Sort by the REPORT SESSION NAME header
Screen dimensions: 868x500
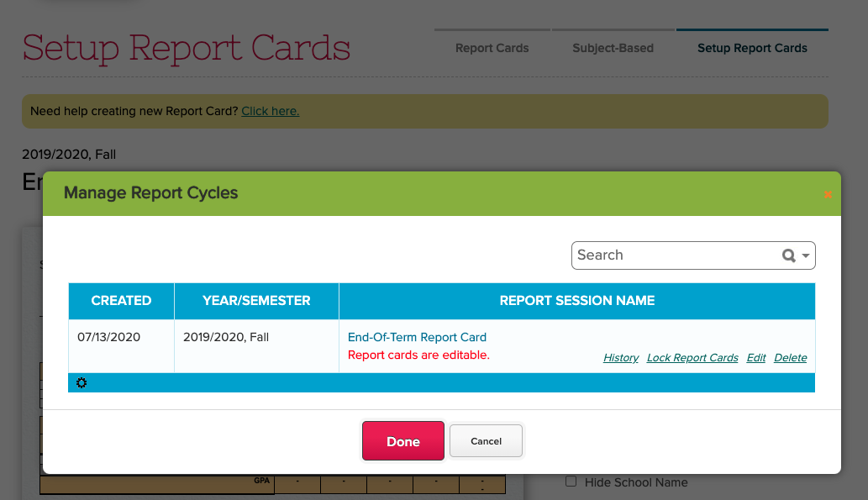pos(576,301)
